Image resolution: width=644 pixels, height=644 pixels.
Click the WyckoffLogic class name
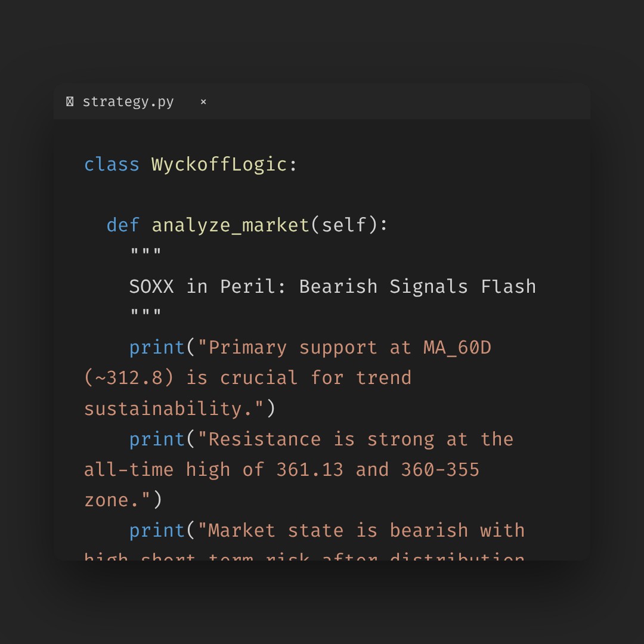219,165
